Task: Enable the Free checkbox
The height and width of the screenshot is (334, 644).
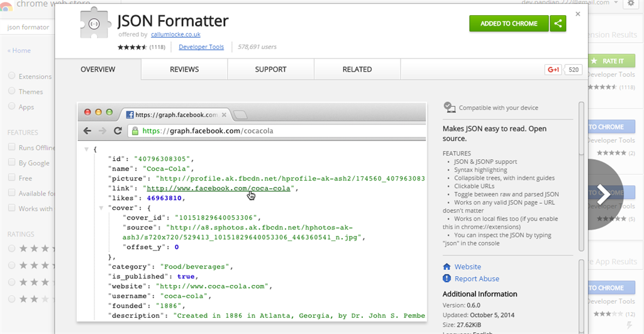Action: 11,177
